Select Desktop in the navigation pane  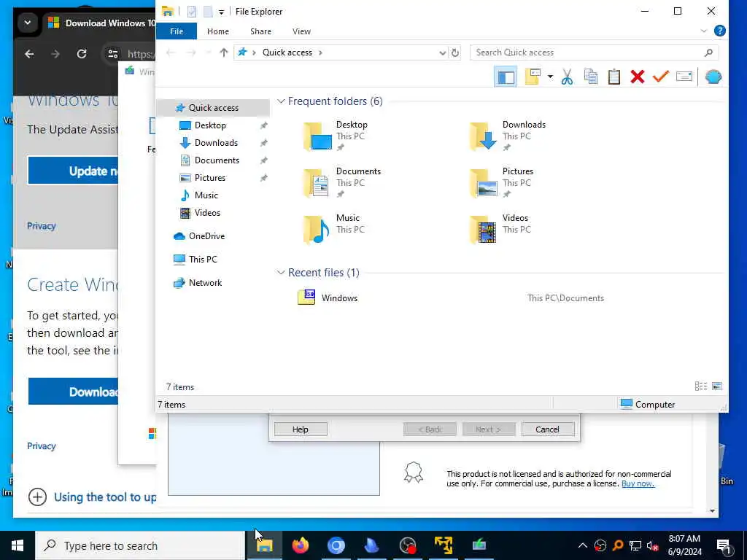pos(210,125)
